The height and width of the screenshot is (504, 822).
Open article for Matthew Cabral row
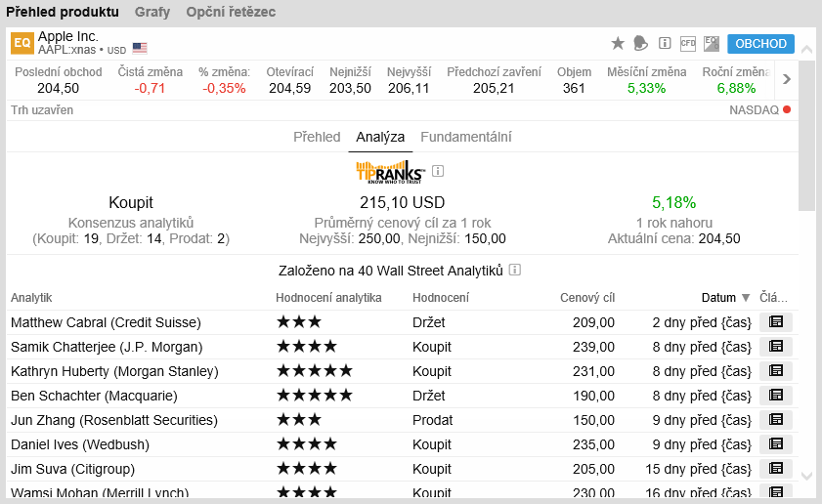coord(776,321)
